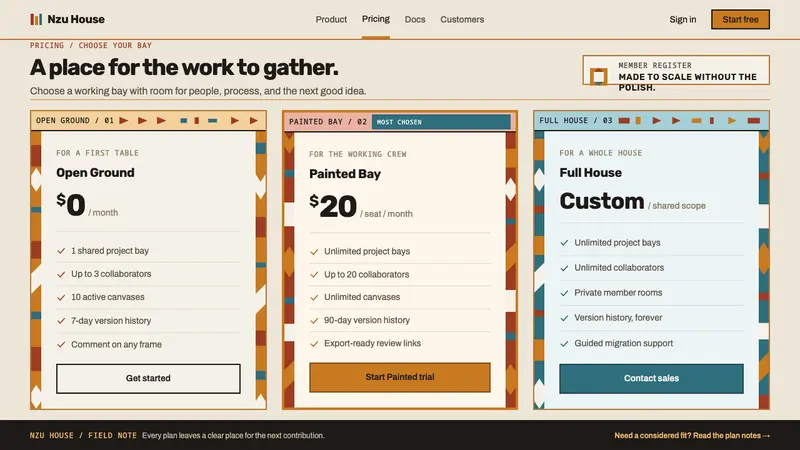Click Get started on Open Ground
Viewport: 800px width, 450px height.
pyautogui.click(x=148, y=379)
